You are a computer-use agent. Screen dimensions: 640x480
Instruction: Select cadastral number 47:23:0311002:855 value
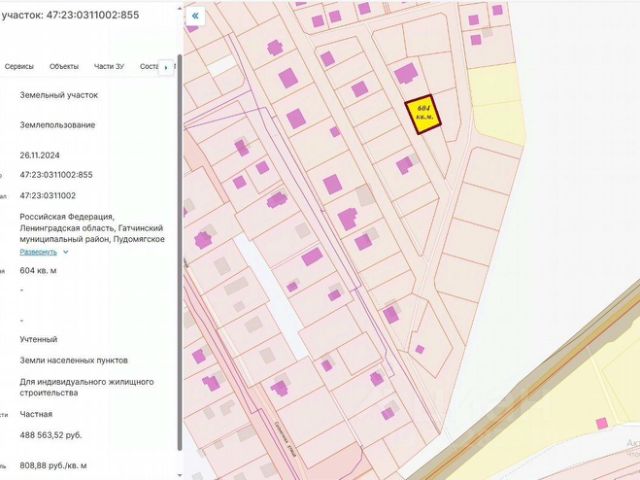[56, 175]
